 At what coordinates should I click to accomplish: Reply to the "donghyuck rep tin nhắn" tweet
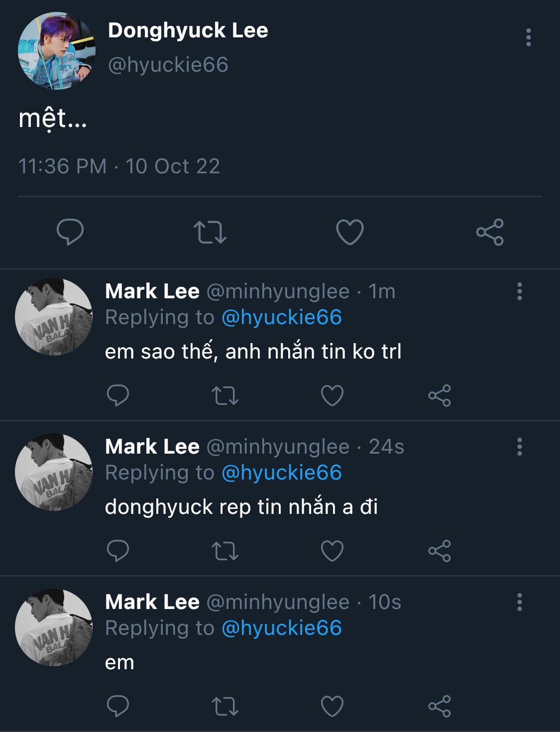tap(118, 551)
